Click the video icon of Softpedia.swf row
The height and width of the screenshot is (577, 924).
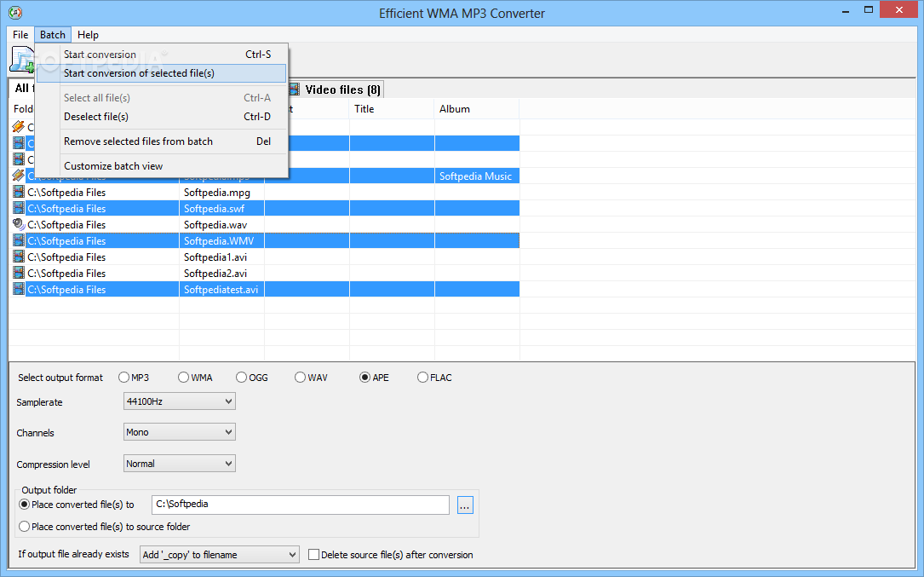pos(18,208)
